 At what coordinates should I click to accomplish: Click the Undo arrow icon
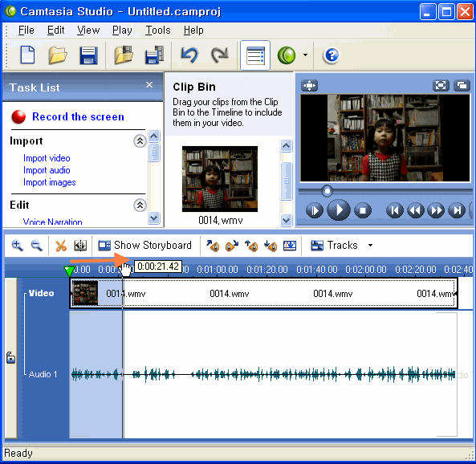(189, 55)
